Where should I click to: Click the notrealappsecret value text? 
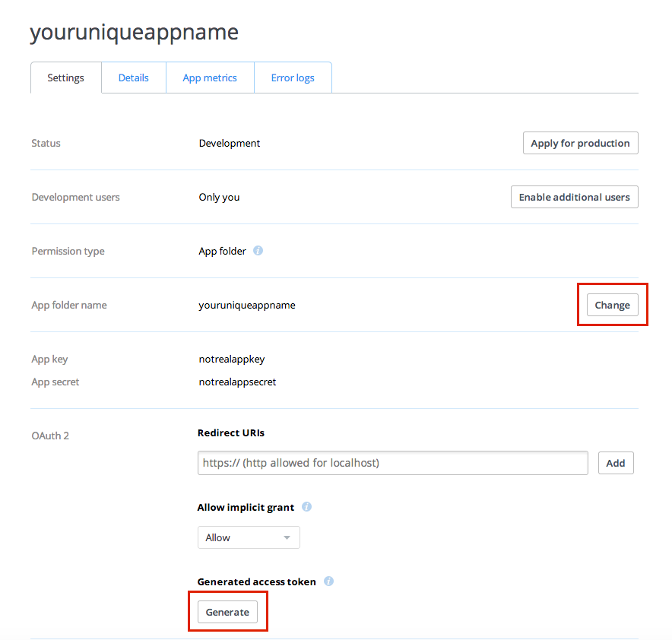tap(237, 382)
